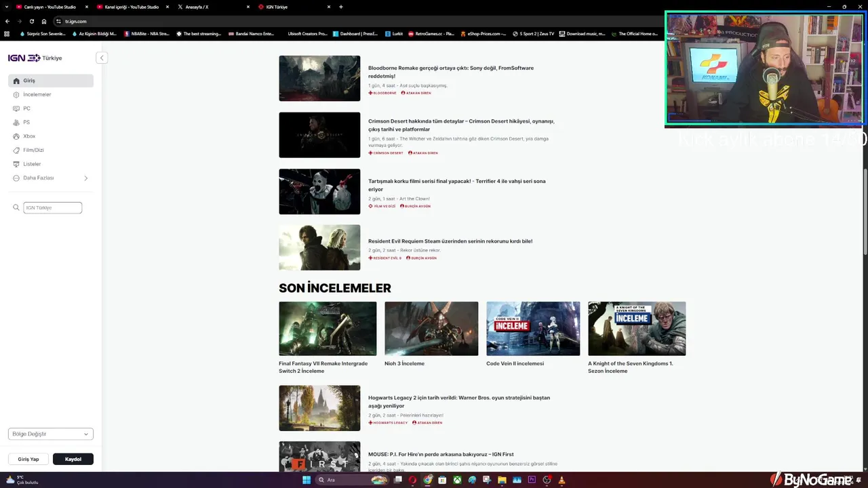Reload the page
The height and width of the screenshot is (488, 868).
[x=32, y=21]
